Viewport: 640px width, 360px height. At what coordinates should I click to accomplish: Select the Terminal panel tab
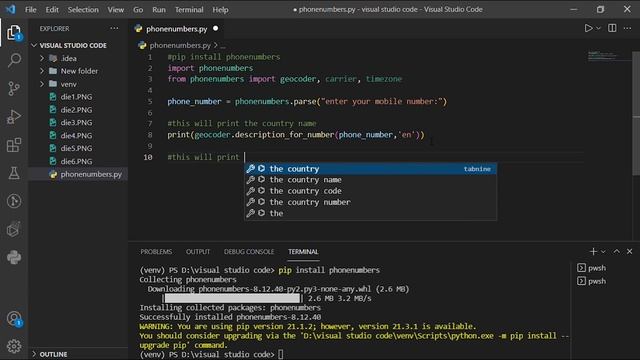(303, 251)
